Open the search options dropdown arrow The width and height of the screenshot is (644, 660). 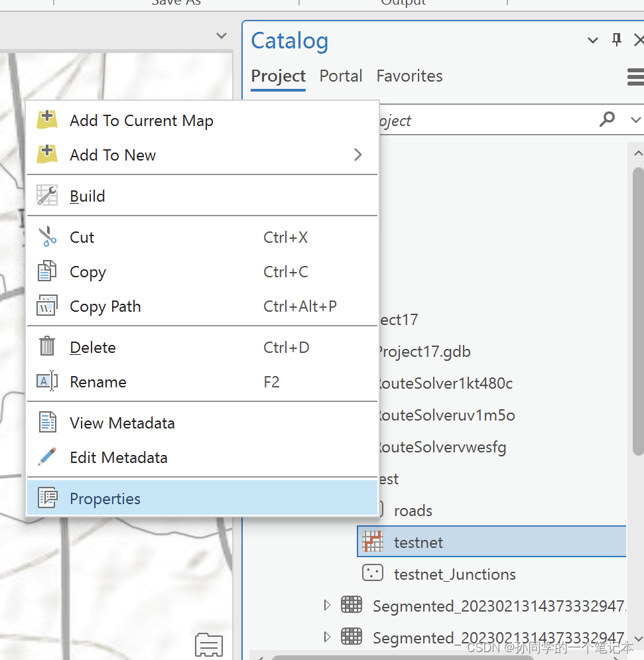[x=635, y=120]
